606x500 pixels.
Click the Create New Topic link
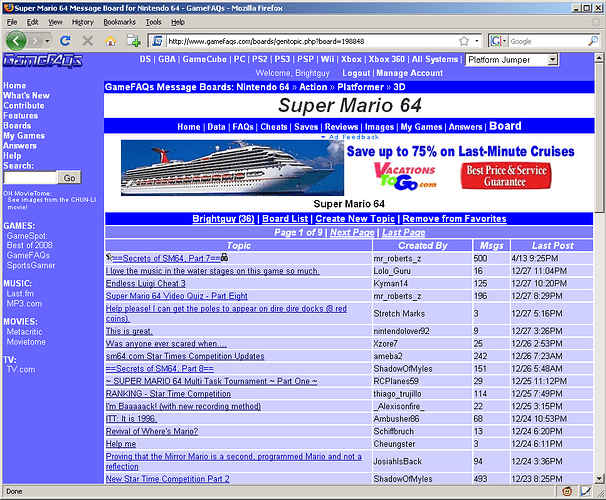point(355,219)
